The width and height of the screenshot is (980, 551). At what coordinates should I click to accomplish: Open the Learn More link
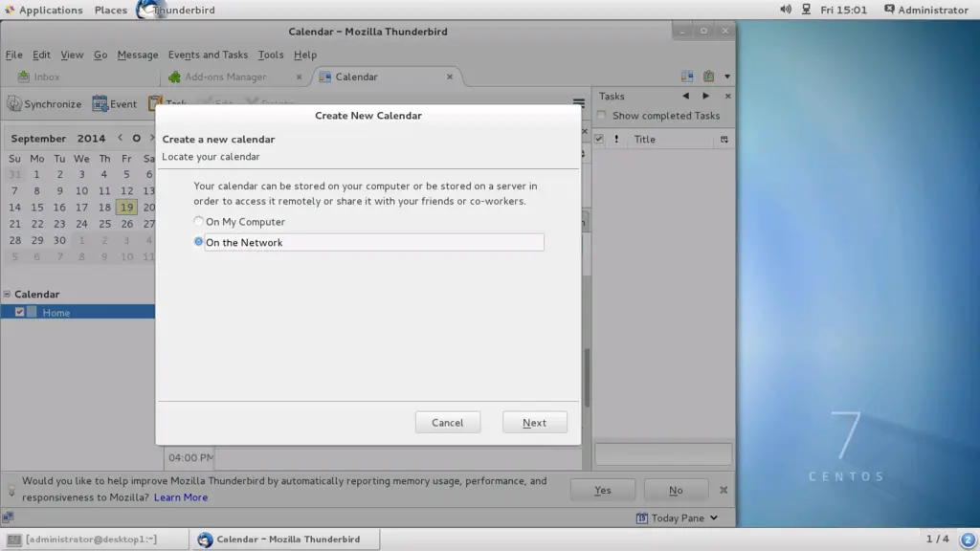[x=181, y=497]
